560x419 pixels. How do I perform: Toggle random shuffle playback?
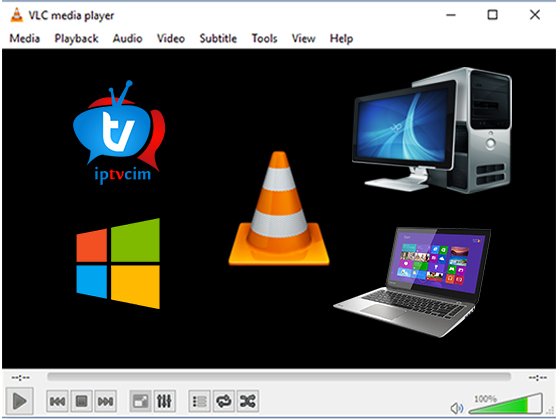pos(248,401)
